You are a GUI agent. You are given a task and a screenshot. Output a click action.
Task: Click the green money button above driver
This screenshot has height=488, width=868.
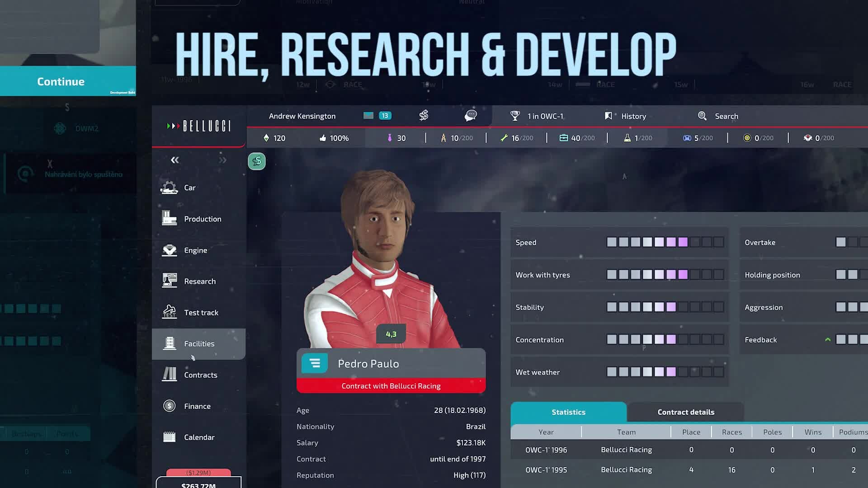257,161
